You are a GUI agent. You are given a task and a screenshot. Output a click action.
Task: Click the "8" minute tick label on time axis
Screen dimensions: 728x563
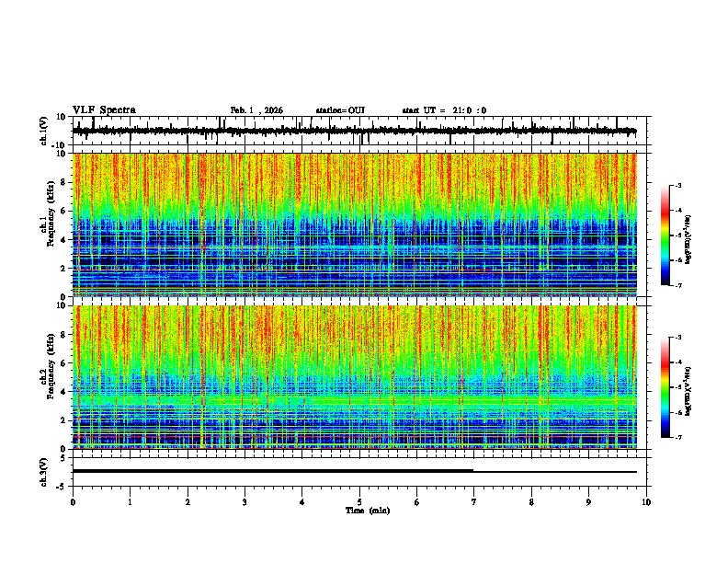pyautogui.click(x=531, y=502)
